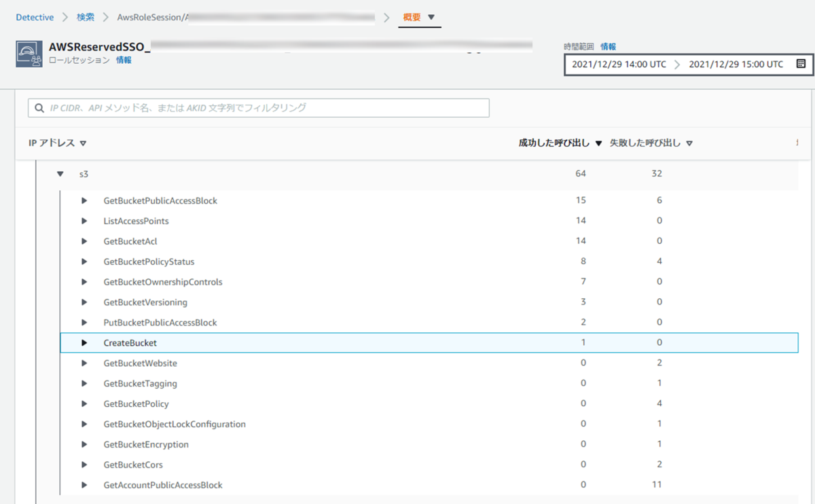
Task: Expand the GetBucketPublicAccessBlock row
Action: [84, 200]
